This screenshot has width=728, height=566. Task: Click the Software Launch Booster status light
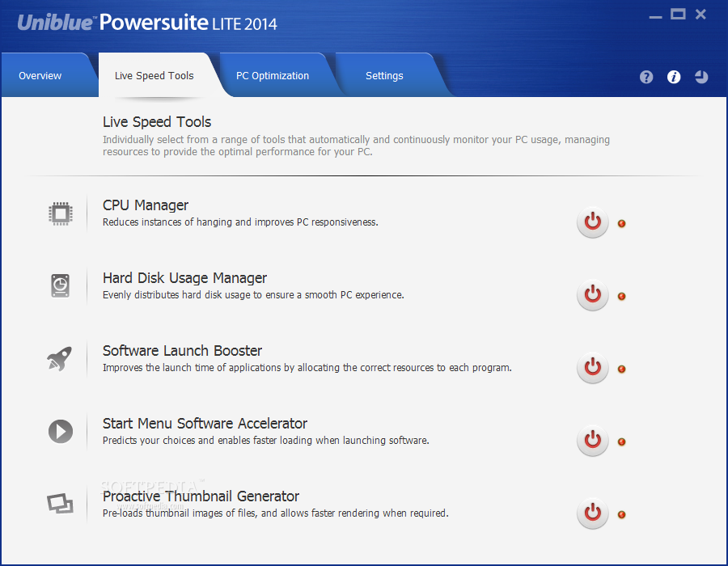click(622, 370)
